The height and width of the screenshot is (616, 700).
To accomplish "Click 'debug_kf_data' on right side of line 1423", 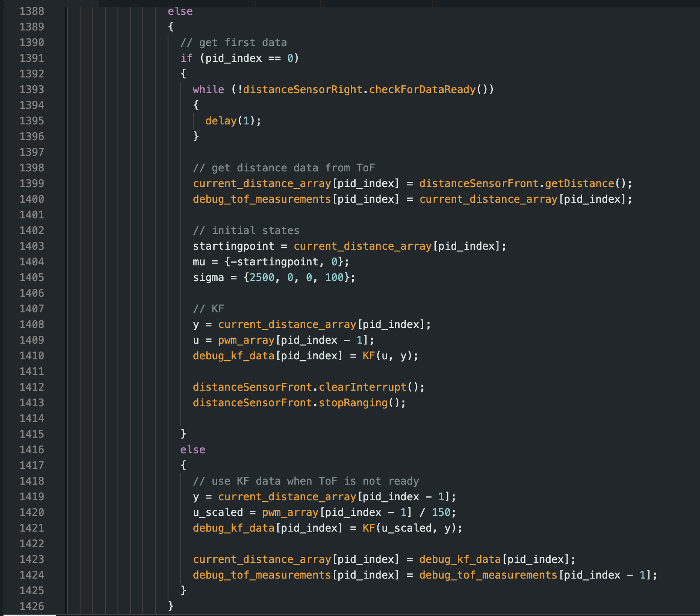I will coord(460,559).
